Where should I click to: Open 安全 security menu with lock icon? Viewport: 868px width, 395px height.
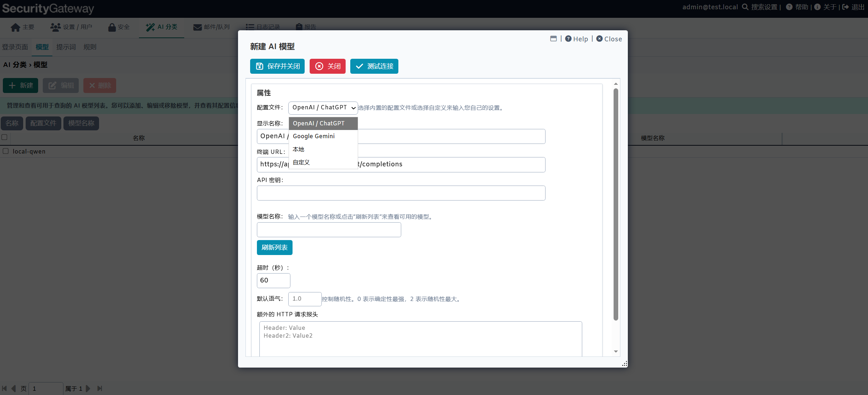[x=119, y=27]
